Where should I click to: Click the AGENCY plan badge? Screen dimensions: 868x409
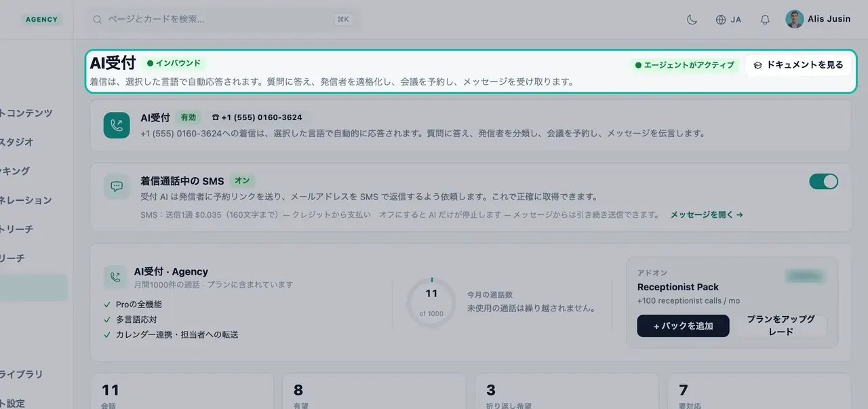[42, 20]
